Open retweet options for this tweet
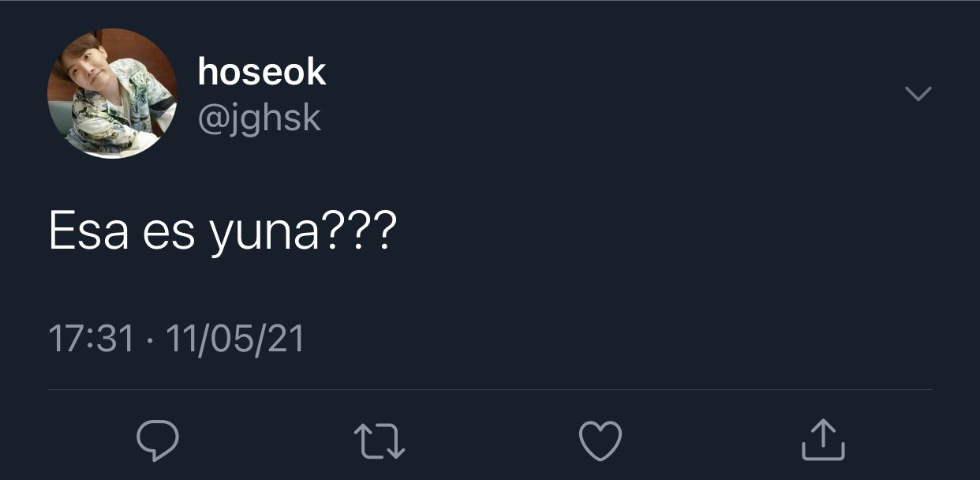This screenshot has width=980, height=480. 379,441
